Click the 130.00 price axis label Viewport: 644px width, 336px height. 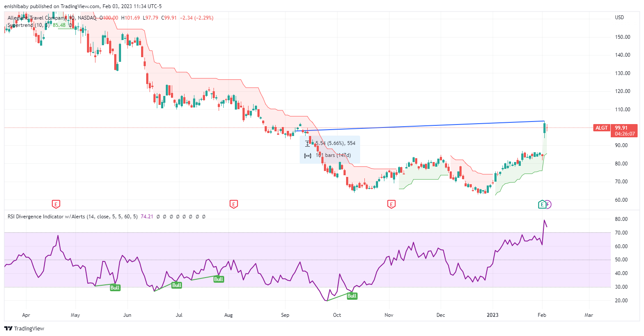[x=622, y=73]
